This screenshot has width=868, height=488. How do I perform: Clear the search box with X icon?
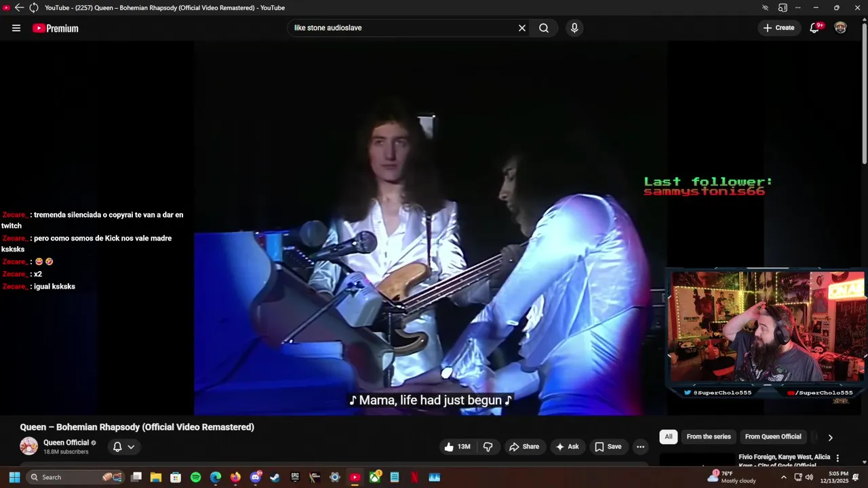pyautogui.click(x=522, y=28)
